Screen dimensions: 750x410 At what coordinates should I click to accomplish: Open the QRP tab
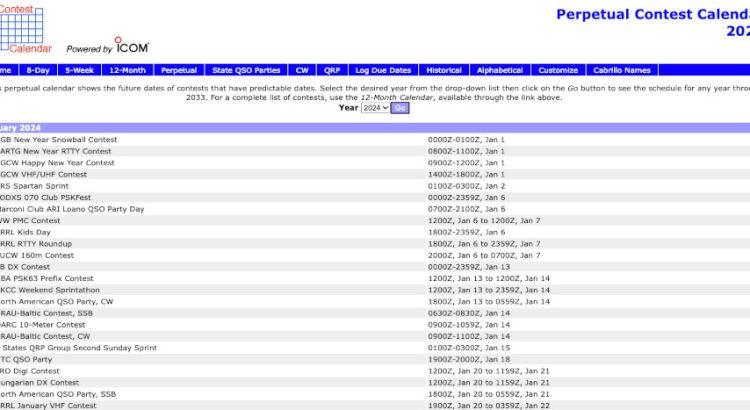[332, 70]
